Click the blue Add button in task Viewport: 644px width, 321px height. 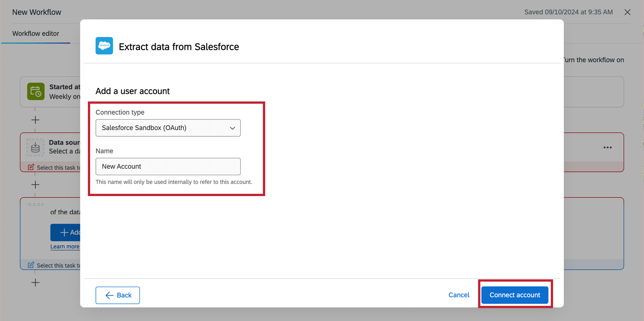click(x=66, y=232)
